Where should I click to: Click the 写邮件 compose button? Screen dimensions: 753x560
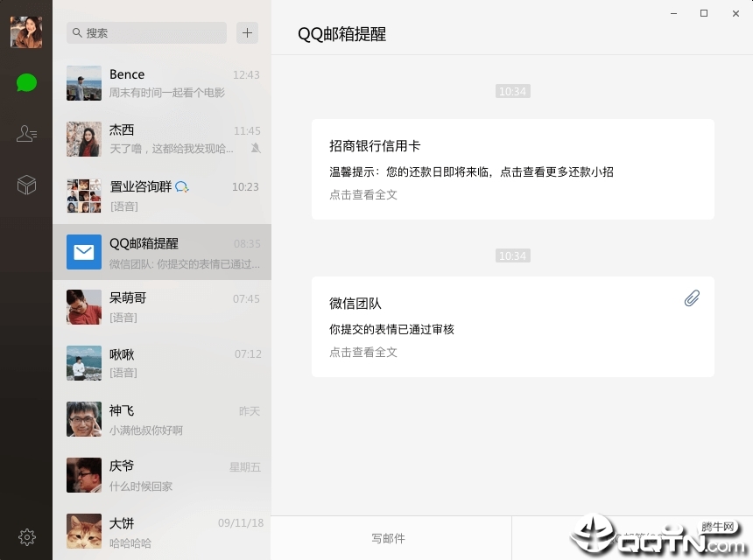[389, 538]
